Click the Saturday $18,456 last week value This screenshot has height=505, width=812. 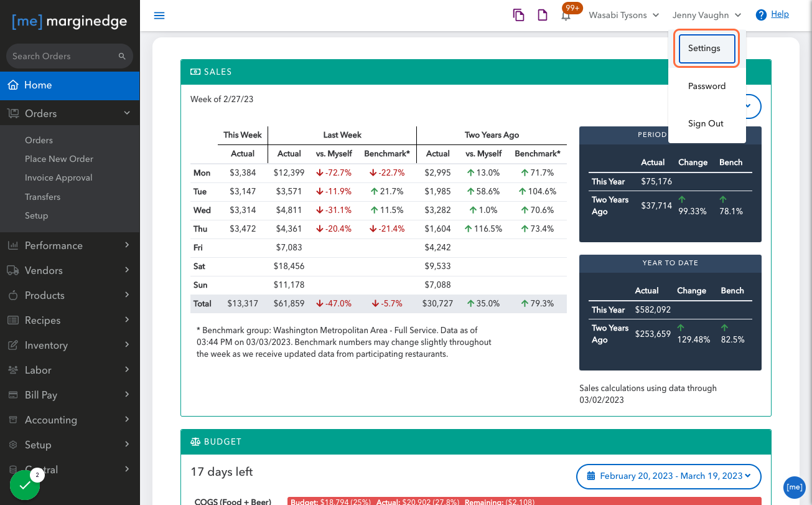coord(289,267)
